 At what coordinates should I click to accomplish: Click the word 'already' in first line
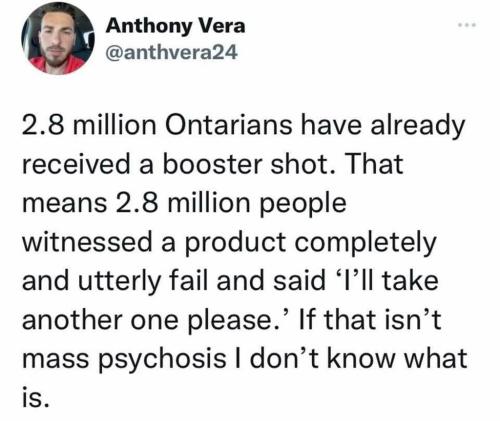(x=418, y=127)
